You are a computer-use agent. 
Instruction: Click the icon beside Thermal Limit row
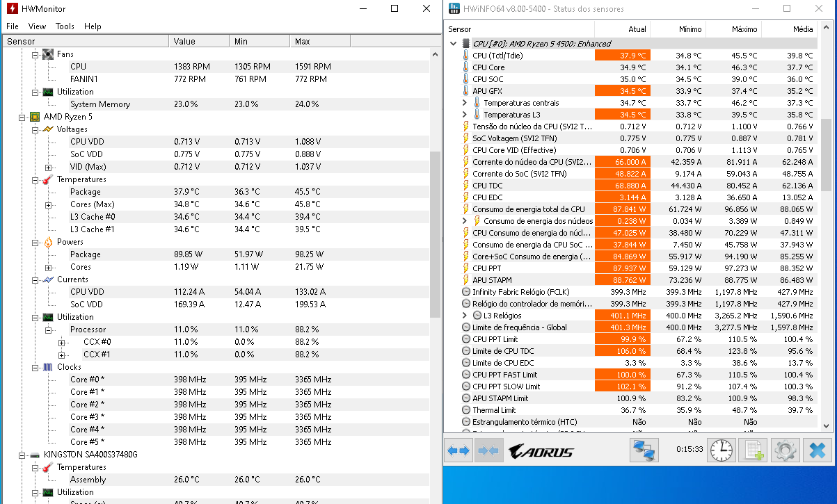(x=466, y=410)
